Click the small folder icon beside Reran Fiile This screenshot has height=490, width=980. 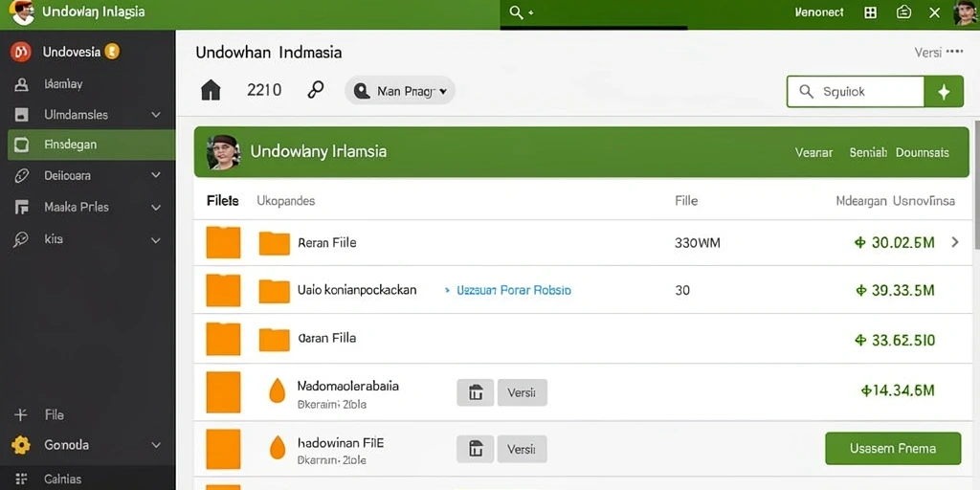pos(275,243)
